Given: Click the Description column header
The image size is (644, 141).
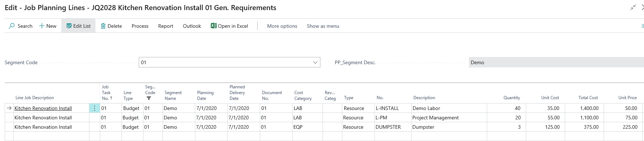Looking at the screenshot, I should [x=424, y=98].
